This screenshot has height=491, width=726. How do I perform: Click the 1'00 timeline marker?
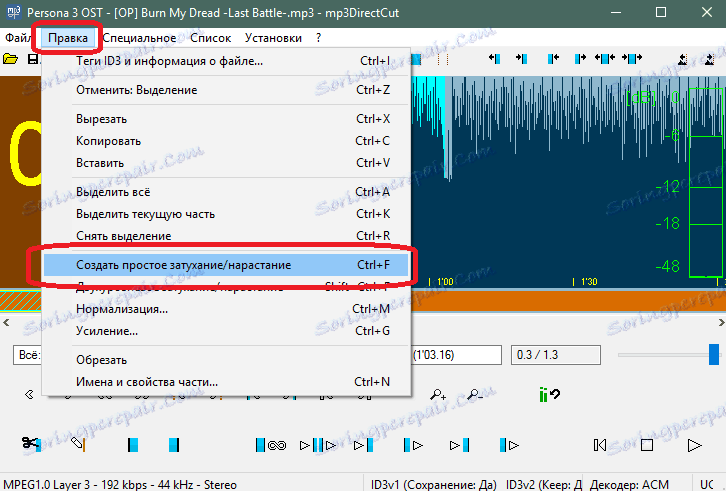[441, 282]
